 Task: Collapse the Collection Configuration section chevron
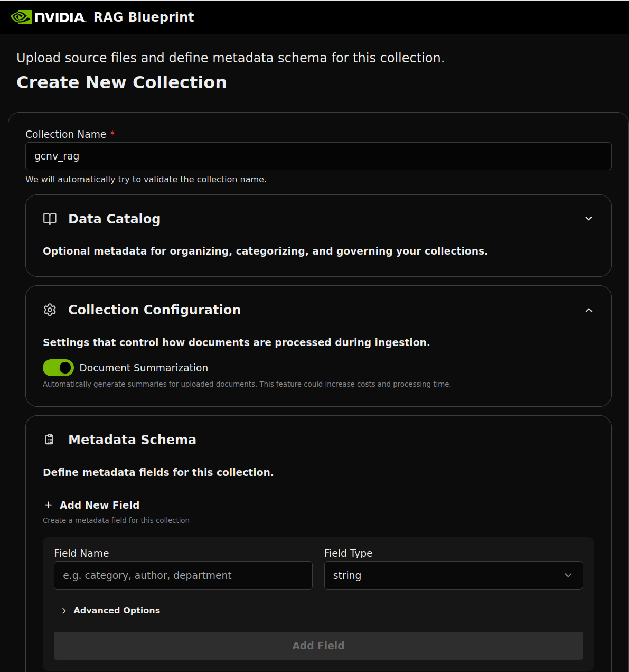coord(589,310)
